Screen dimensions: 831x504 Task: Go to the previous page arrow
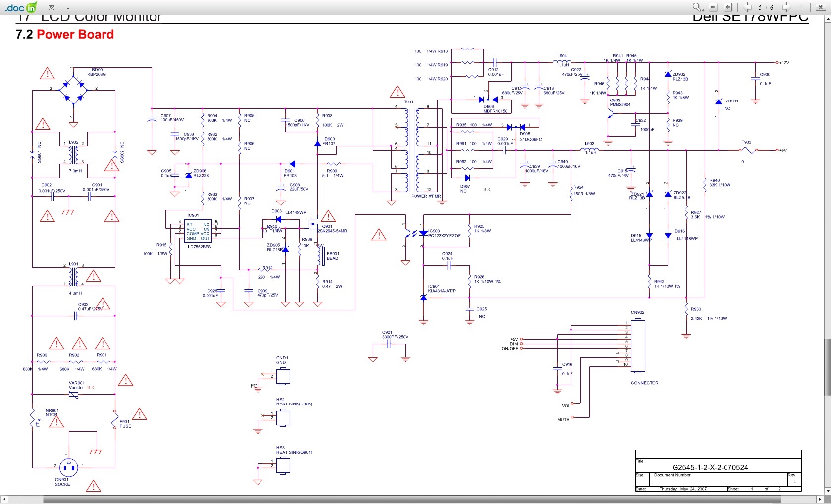pos(747,7)
